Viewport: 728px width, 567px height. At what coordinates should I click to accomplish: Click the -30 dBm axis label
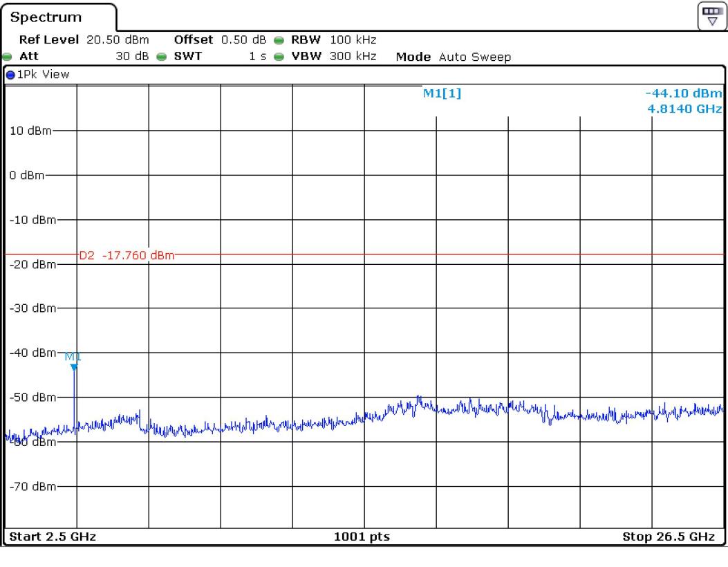pyautogui.click(x=32, y=308)
